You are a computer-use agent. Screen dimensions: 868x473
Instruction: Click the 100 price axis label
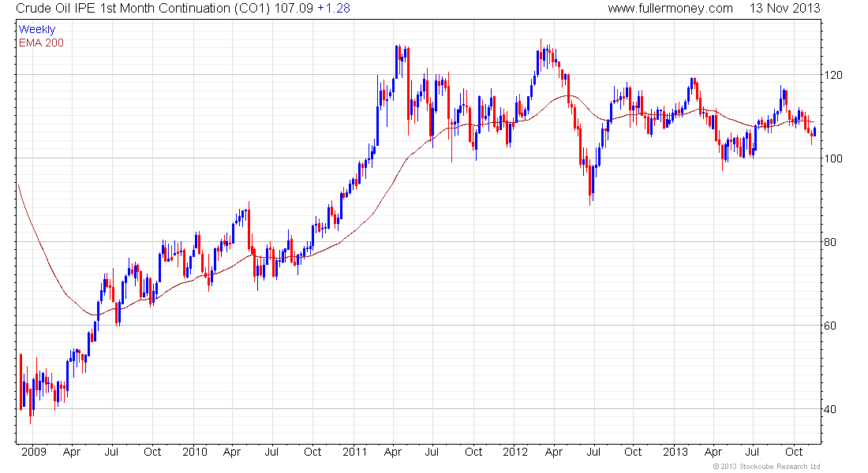[x=833, y=158]
